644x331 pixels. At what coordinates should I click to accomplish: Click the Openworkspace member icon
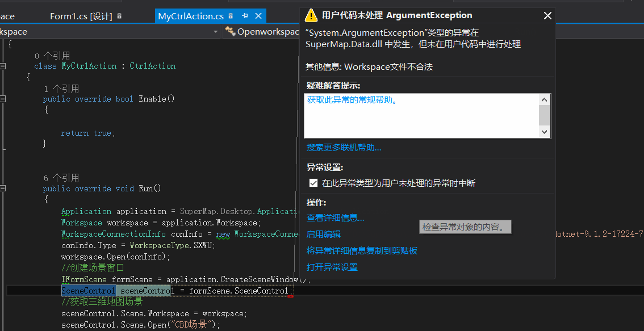[x=230, y=32]
